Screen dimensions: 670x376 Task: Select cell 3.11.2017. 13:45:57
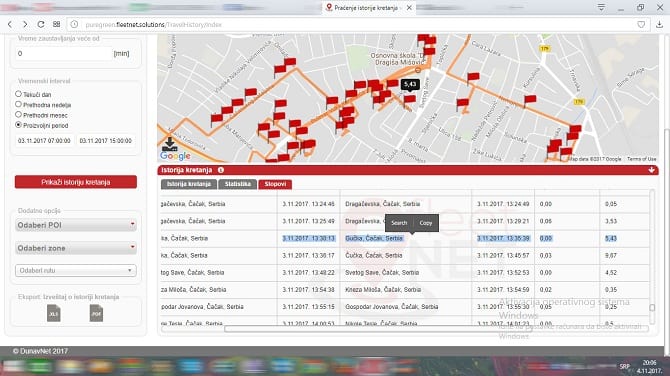click(x=503, y=255)
